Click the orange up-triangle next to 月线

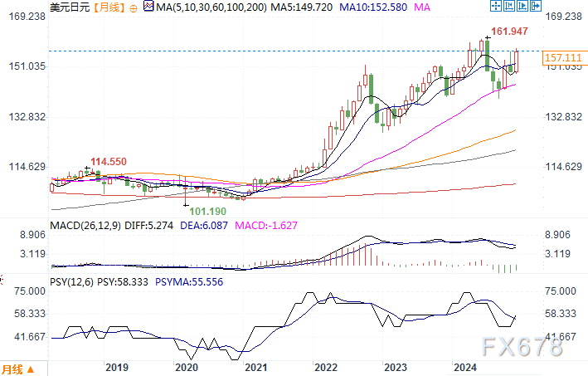tap(32, 369)
